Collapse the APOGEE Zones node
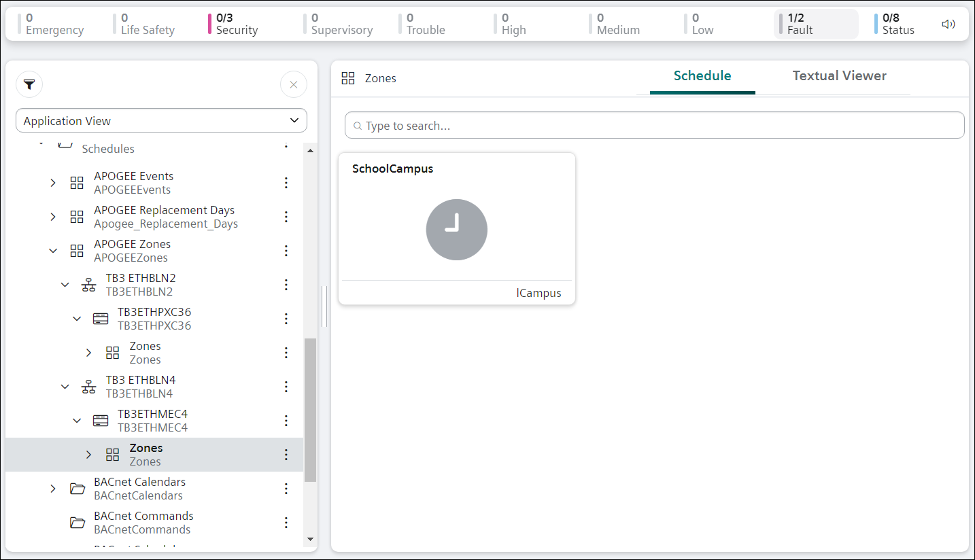 [x=53, y=251]
